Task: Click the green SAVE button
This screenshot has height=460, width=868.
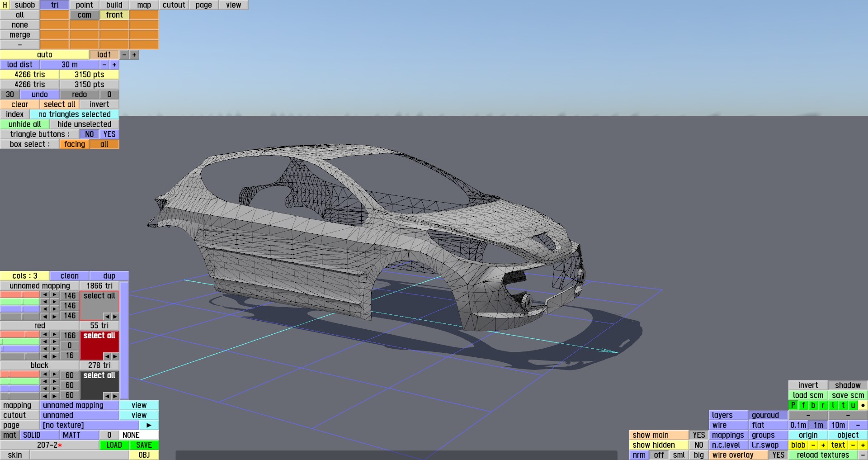Action: [x=144, y=445]
